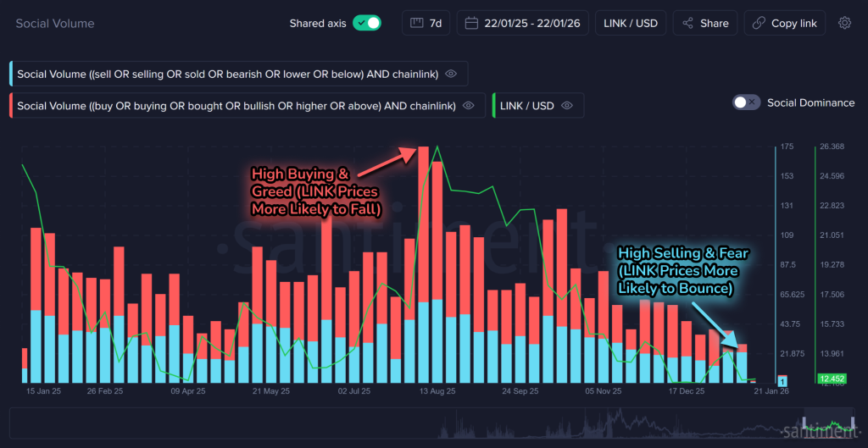The width and height of the screenshot is (868, 448).
Task: Enable the Social Dominance toggle
Action: click(746, 102)
